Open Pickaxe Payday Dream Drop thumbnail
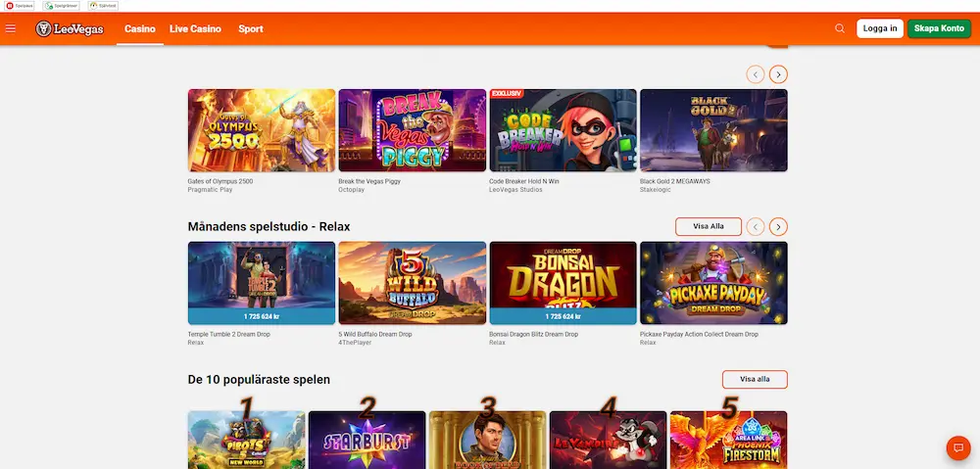This screenshot has width=980, height=469. click(x=713, y=283)
